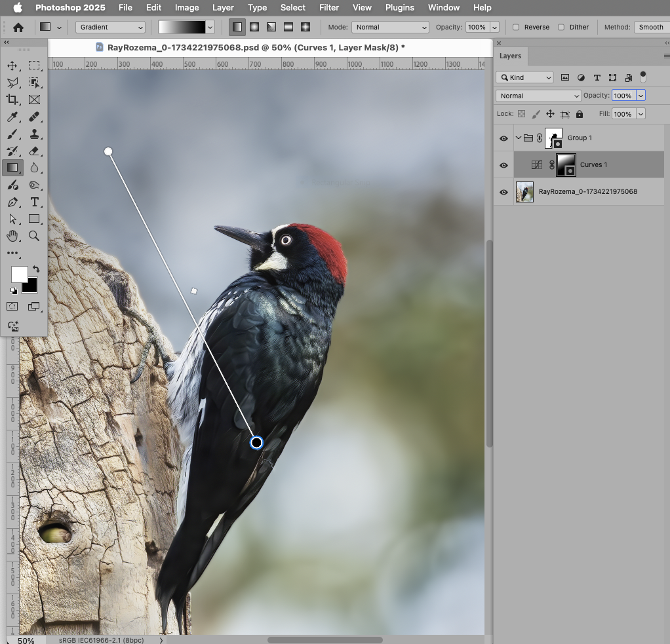Select the Type tool
This screenshot has height=644, width=670.
pyautogui.click(x=35, y=202)
